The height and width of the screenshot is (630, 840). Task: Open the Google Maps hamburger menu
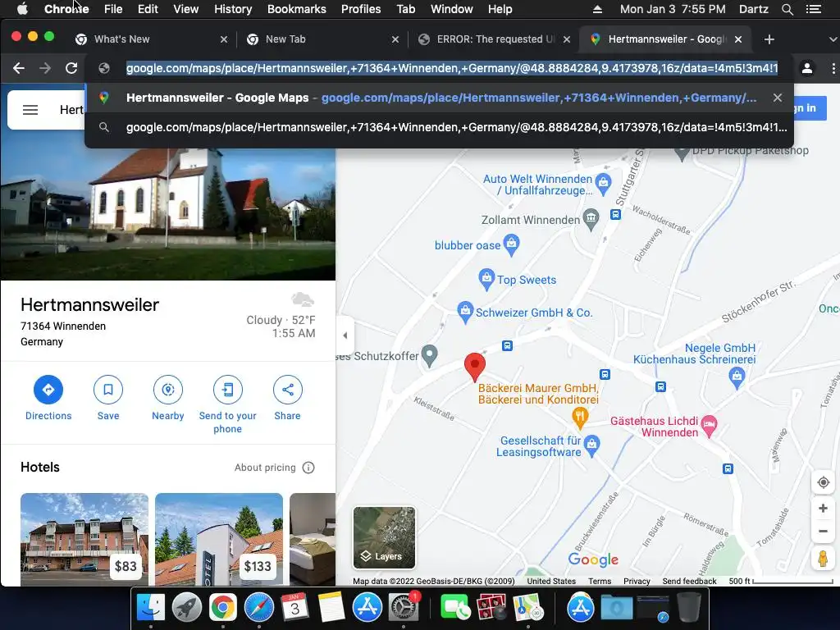(30, 110)
